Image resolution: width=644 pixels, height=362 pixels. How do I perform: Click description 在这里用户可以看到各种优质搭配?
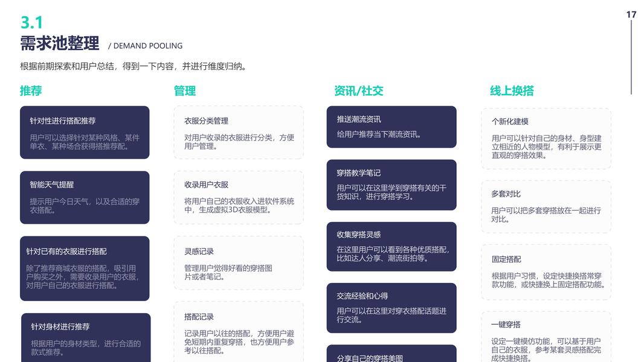tap(393, 254)
